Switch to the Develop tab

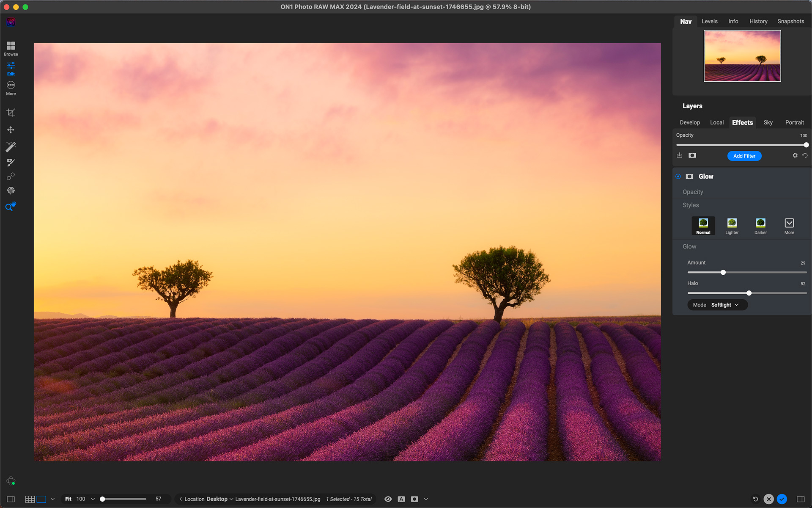pos(690,122)
